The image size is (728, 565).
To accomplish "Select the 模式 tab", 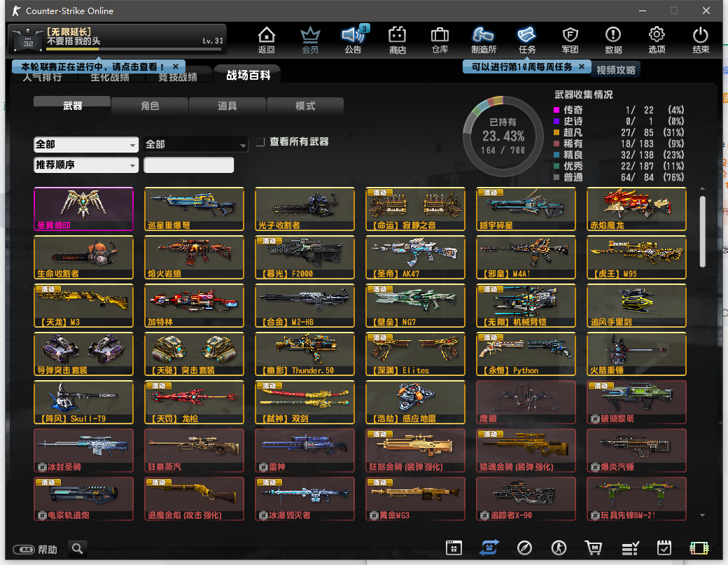I will (x=305, y=106).
